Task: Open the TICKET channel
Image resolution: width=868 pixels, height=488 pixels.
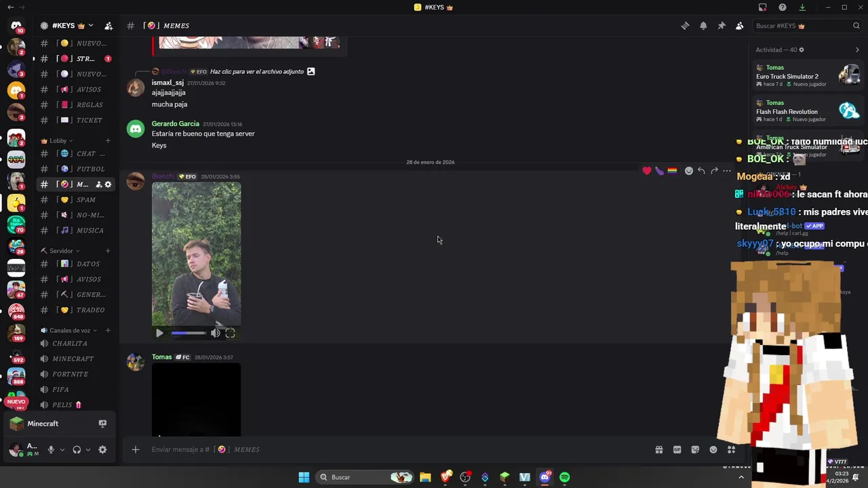Action: coord(75,120)
